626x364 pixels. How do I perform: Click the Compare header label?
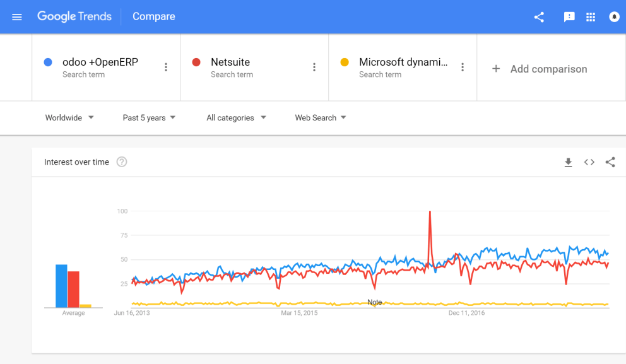click(x=154, y=16)
